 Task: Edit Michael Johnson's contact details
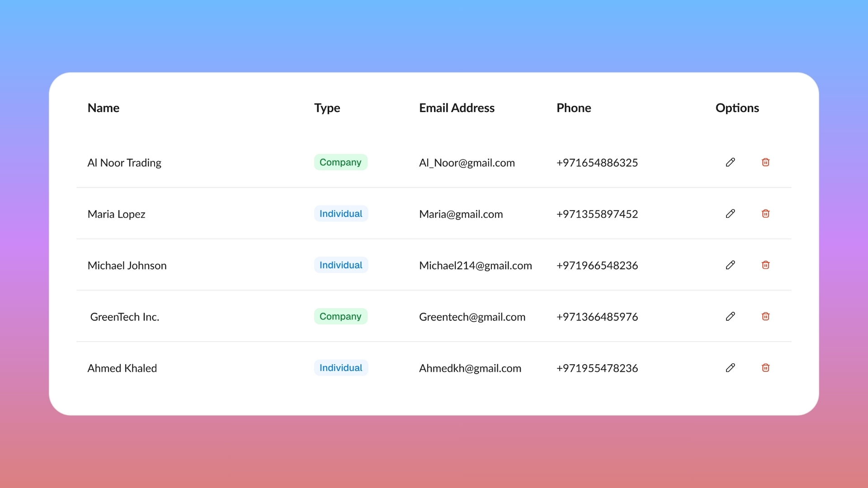click(x=730, y=265)
